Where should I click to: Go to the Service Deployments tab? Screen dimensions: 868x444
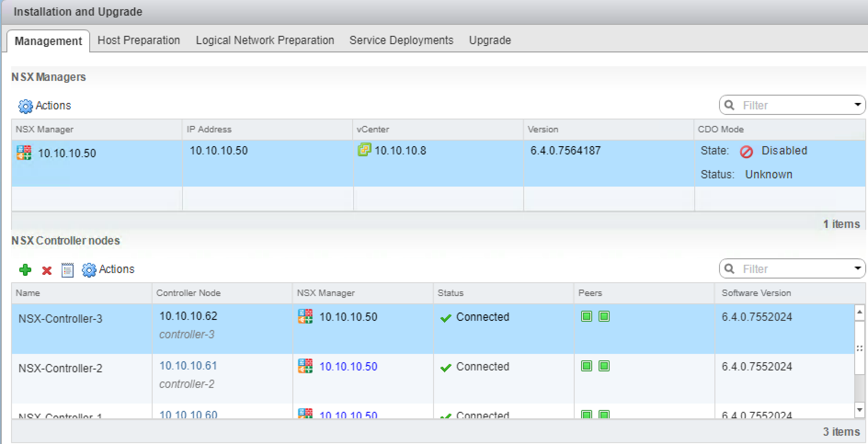point(401,40)
